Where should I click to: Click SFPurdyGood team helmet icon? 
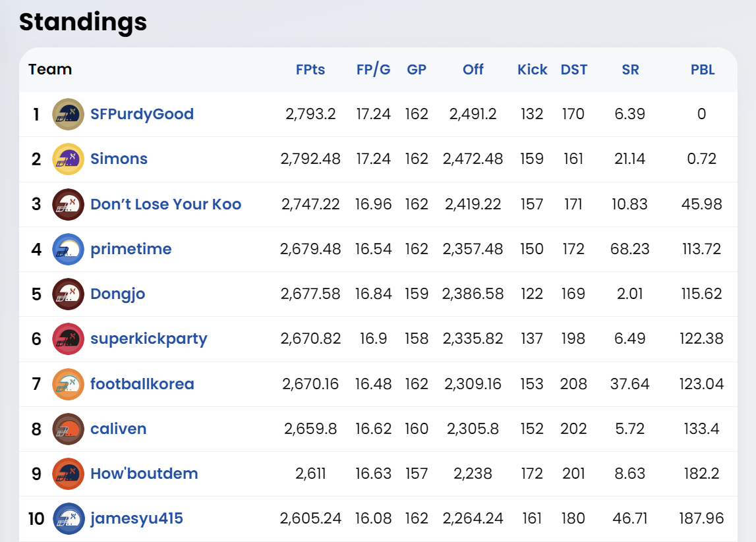pyautogui.click(x=68, y=115)
